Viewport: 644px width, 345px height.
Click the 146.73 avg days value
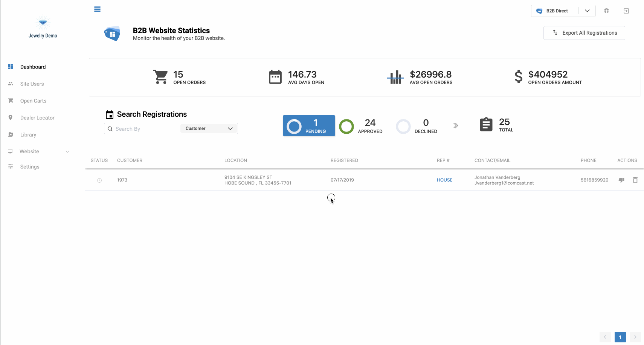[x=302, y=75]
